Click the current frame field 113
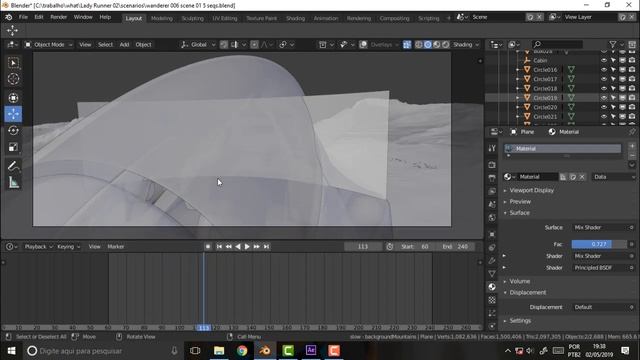This screenshot has width=640, height=360. [x=363, y=247]
